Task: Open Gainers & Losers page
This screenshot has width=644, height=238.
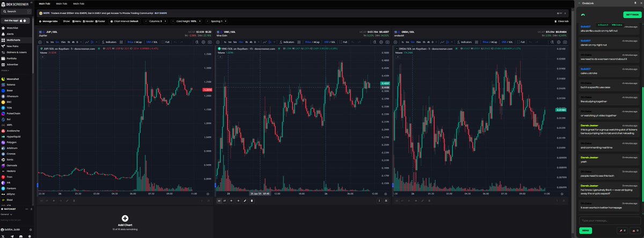Action: coord(15,52)
